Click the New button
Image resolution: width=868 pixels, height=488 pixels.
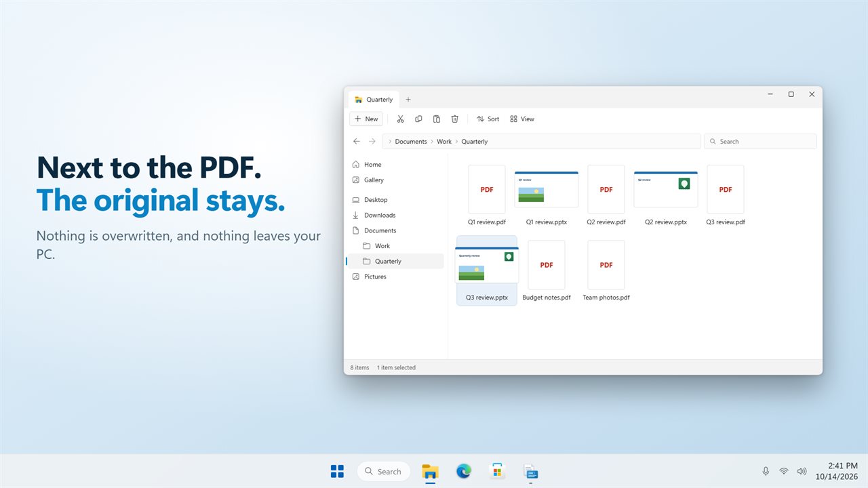coord(366,119)
